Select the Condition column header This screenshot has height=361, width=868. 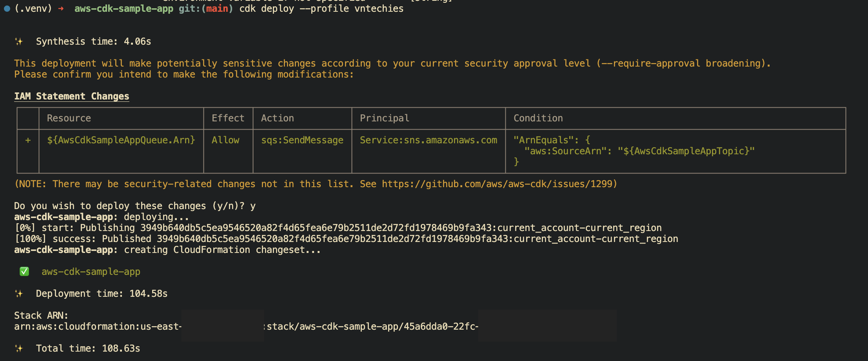tap(538, 118)
